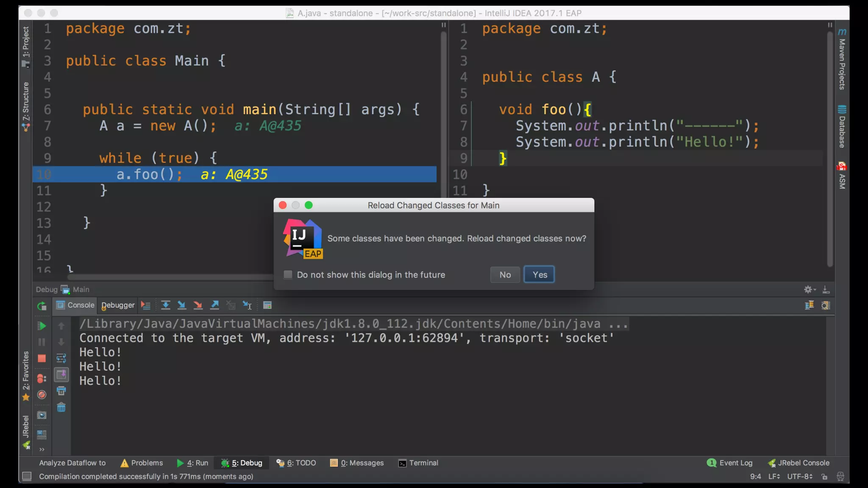Viewport: 868px width, 488px height.
Task: Clear console with trash can icon
Action: click(x=61, y=408)
